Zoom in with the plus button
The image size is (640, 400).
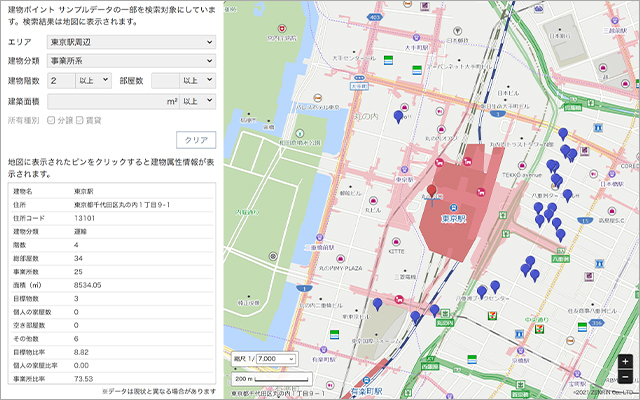tap(625, 362)
